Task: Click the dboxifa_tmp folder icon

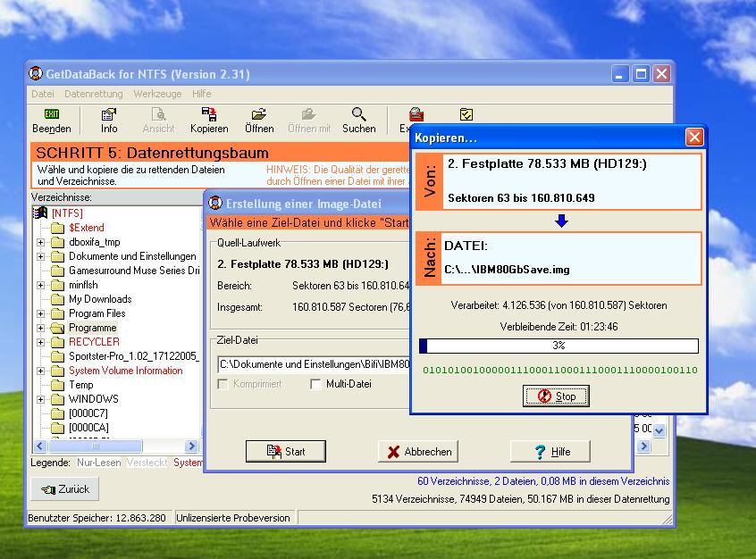Action: 58,242
